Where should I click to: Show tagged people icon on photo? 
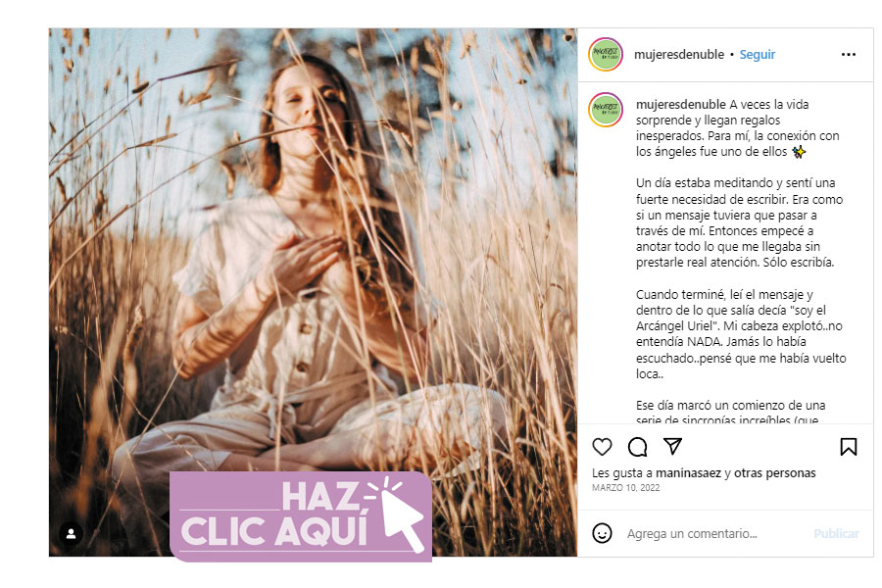(x=71, y=533)
